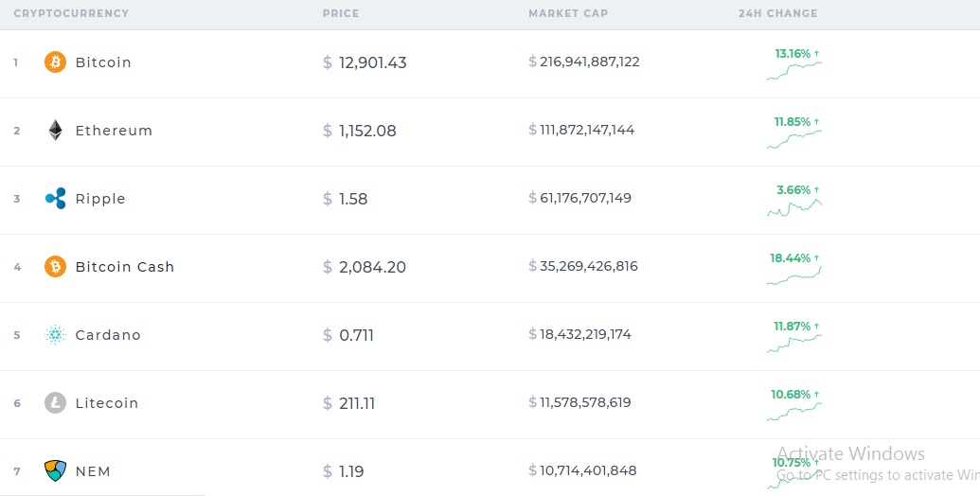The width and height of the screenshot is (980, 496).
Task: Click the Ripple blue logo icon
Action: coord(56,199)
